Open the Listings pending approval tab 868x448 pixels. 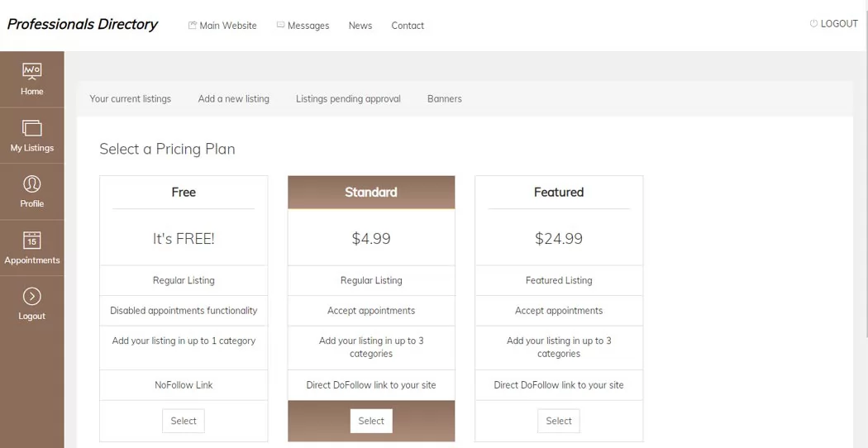[x=348, y=98]
